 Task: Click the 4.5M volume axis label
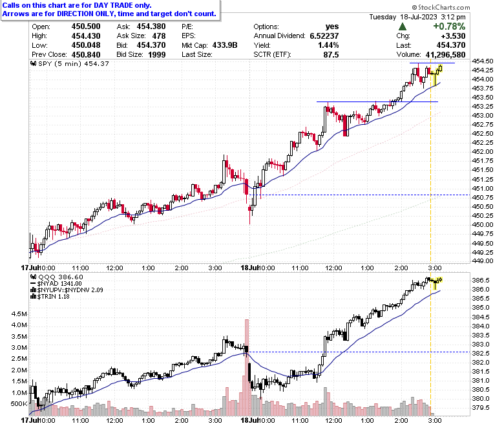coord(19,314)
